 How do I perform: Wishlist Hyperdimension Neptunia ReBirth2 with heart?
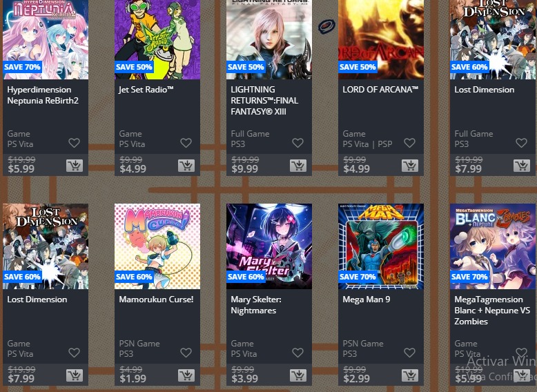75,143
